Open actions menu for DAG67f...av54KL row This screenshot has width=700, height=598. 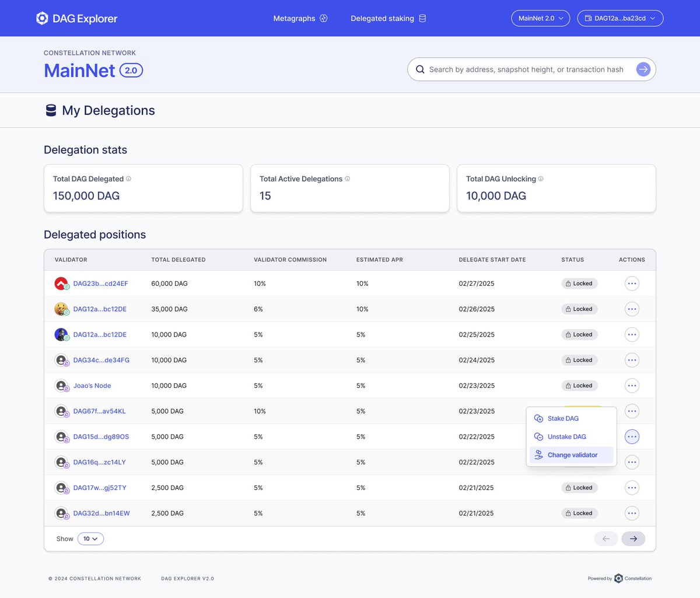(x=632, y=411)
